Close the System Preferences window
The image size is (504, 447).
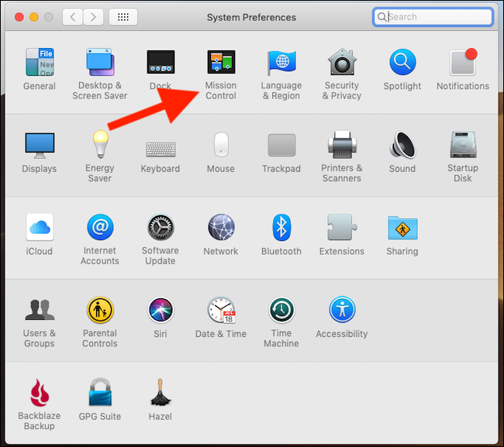pos(19,17)
